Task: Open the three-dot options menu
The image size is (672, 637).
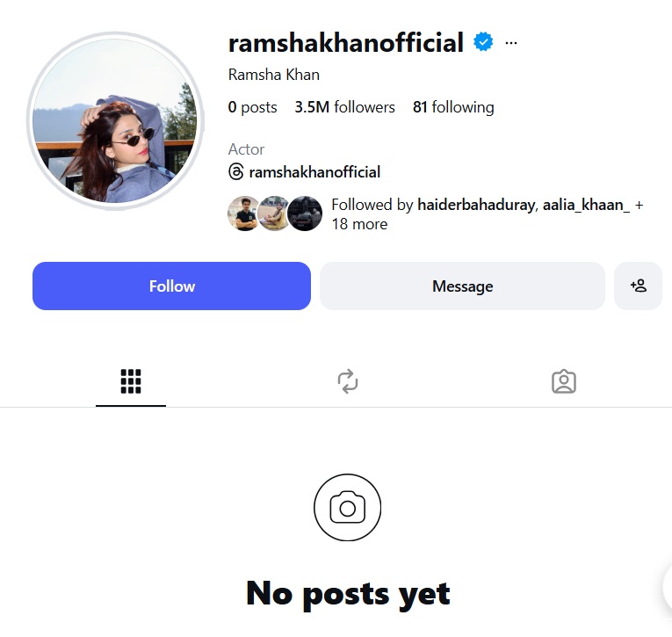Action: [x=511, y=43]
